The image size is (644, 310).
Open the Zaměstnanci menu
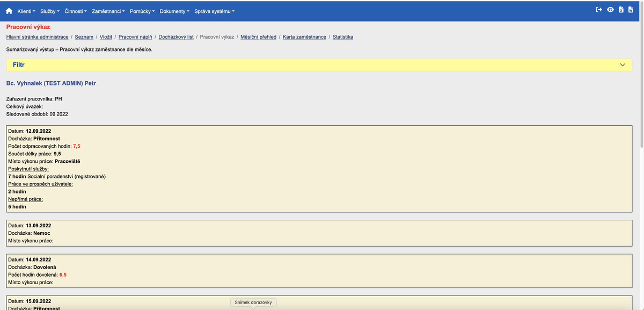point(106,11)
